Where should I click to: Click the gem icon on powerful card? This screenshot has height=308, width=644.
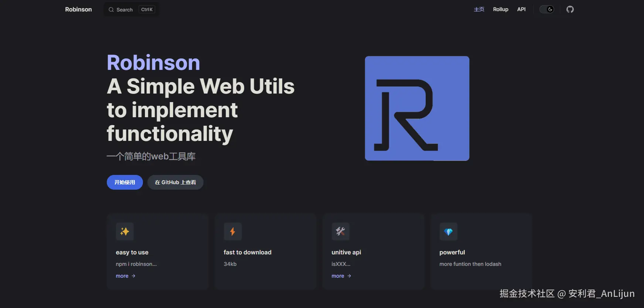pos(449,231)
